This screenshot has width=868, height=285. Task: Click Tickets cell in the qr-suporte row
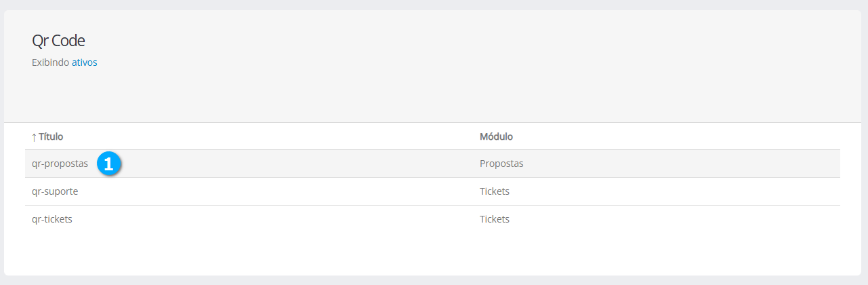click(x=495, y=191)
